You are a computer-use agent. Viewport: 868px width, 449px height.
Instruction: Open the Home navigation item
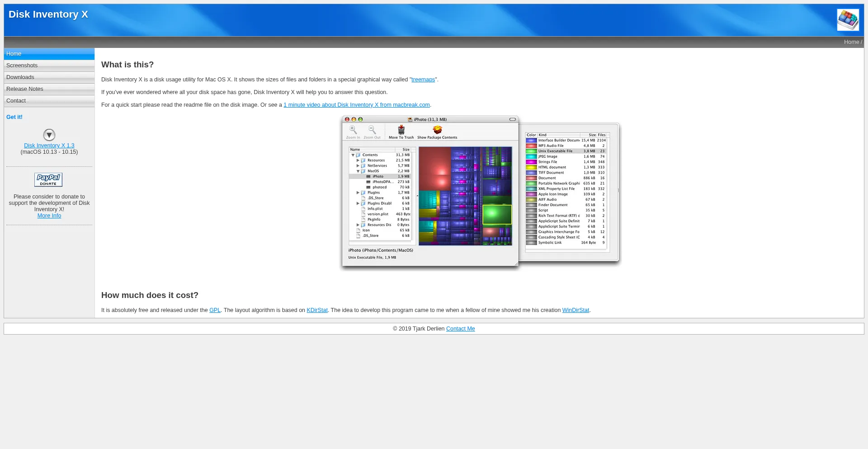49,54
